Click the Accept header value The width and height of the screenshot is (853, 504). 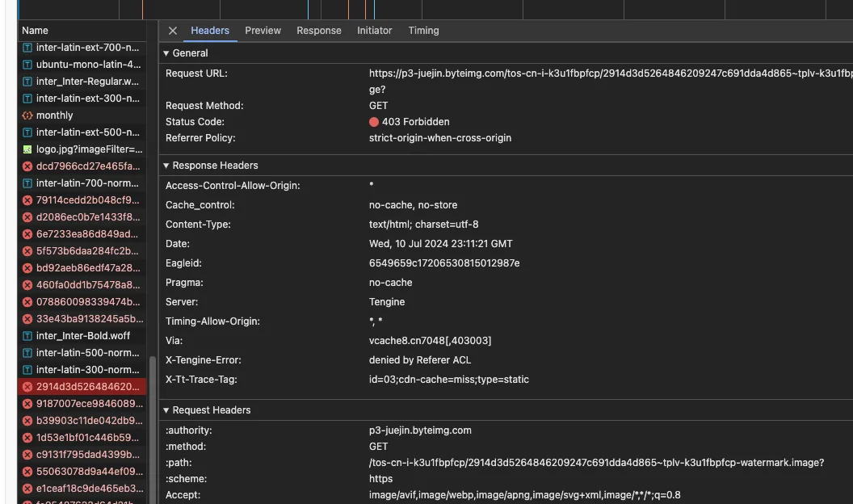coord(524,495)
